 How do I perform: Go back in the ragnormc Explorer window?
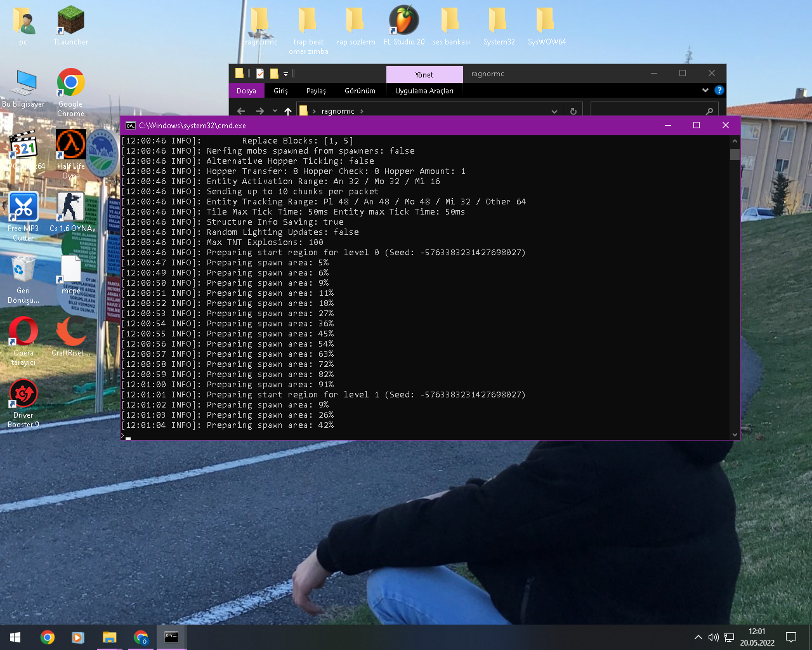[241, 111]
